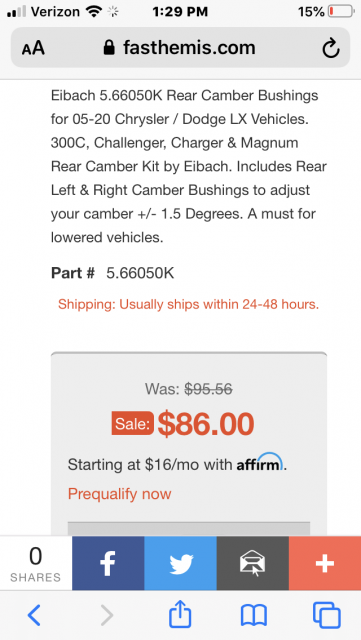Open Safari bookmarks book icon
This screenshot has height=640, width=361.
[253, 616]
